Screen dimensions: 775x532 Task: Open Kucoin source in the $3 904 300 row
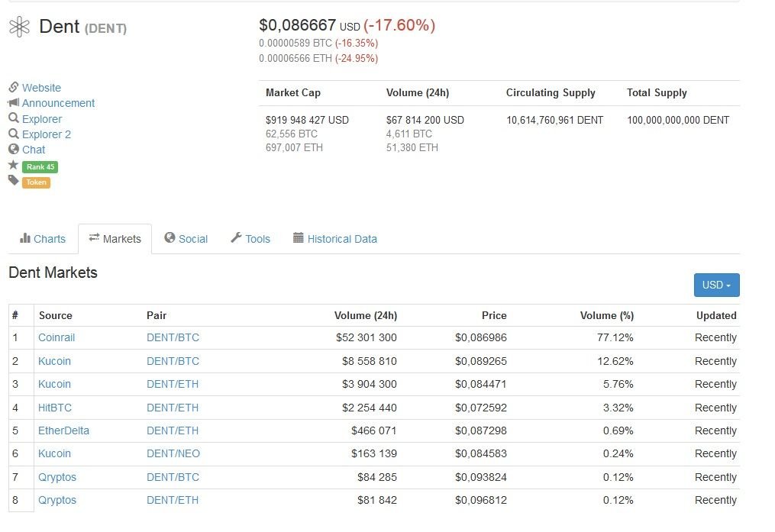54,384
